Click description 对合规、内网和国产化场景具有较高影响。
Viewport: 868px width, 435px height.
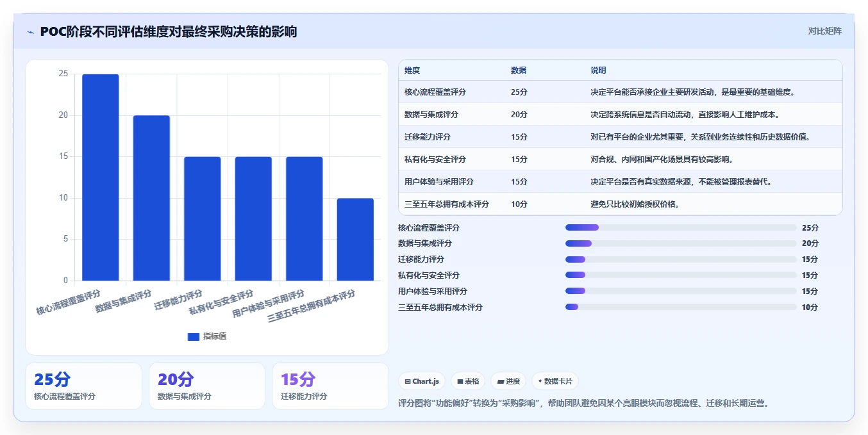click(662, 160)
